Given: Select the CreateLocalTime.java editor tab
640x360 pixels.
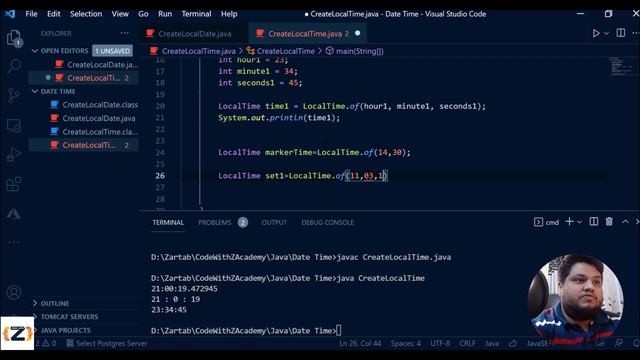Looking at the screenshot, I should tap(307, 34).
